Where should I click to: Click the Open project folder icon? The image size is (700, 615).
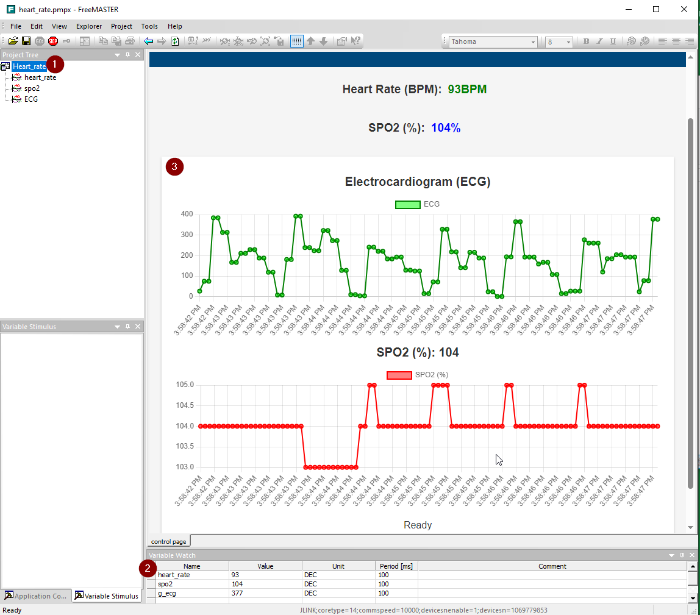coord(12,41)
